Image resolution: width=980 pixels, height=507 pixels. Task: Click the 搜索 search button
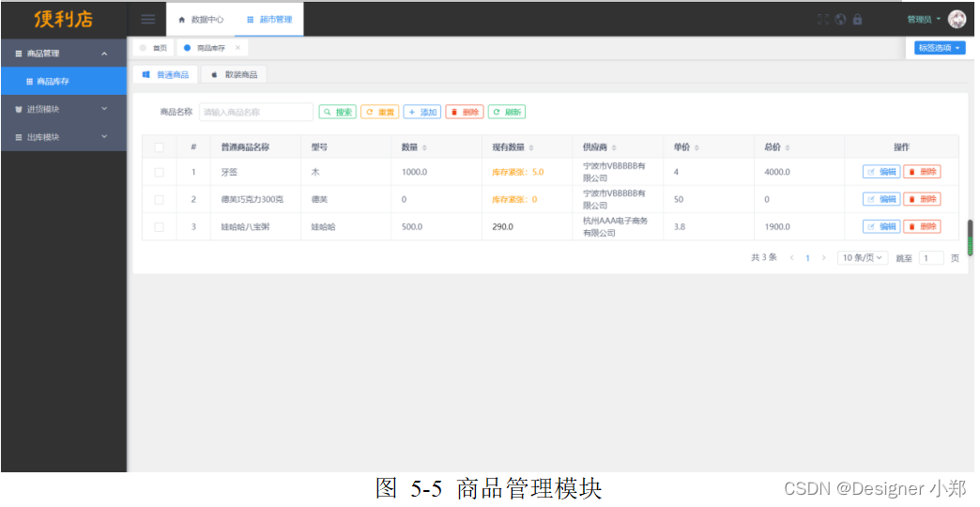[x=338, y=112]
